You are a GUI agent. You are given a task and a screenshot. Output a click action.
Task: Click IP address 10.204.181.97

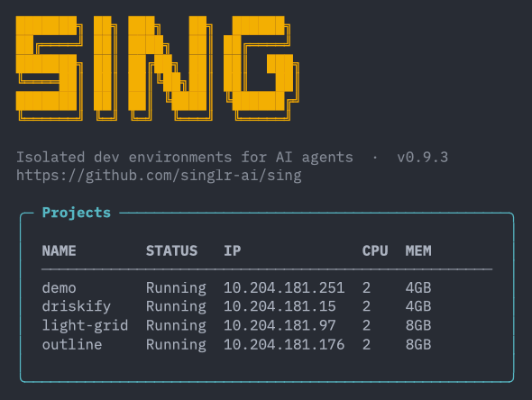pyautogui.click(x=280, y=325)
